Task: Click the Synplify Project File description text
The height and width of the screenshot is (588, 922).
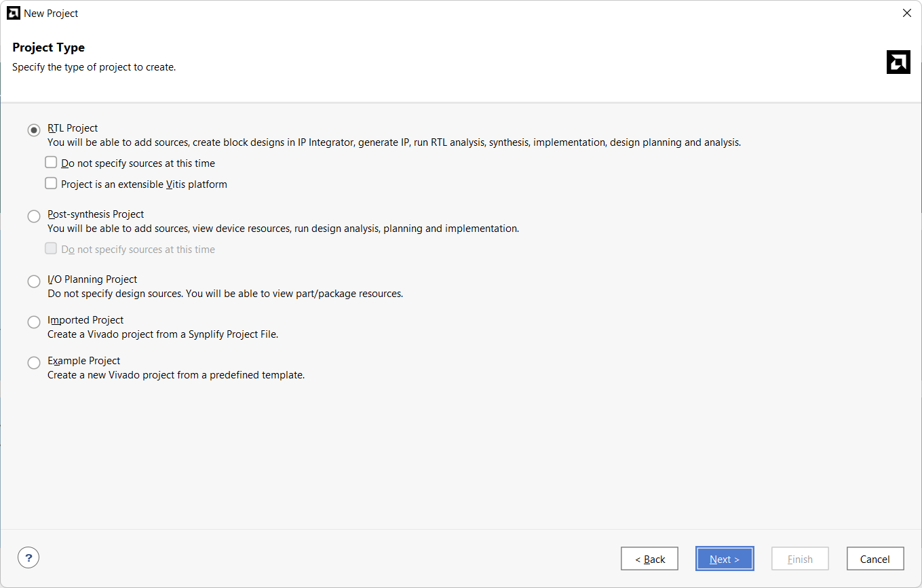Action: click(x=163, y=334)
